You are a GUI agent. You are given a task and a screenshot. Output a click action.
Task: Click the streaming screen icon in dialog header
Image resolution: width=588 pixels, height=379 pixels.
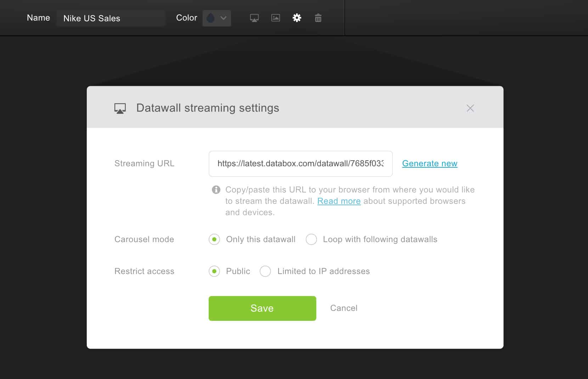(120, 108)
